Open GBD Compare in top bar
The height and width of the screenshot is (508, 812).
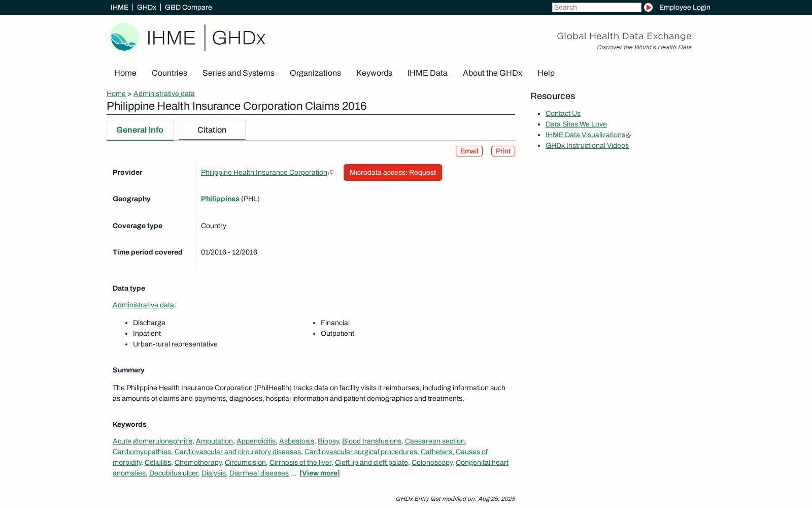[x=188, y=7]
